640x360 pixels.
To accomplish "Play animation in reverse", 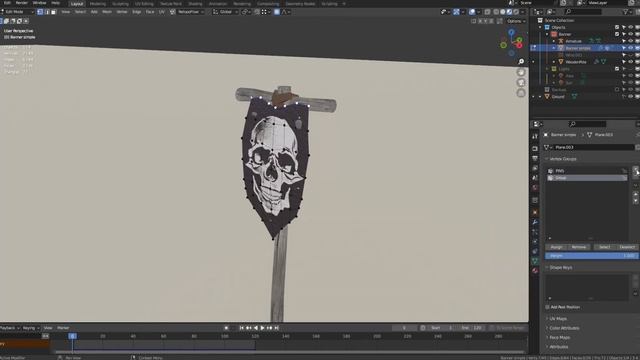I will click(256, 328).
